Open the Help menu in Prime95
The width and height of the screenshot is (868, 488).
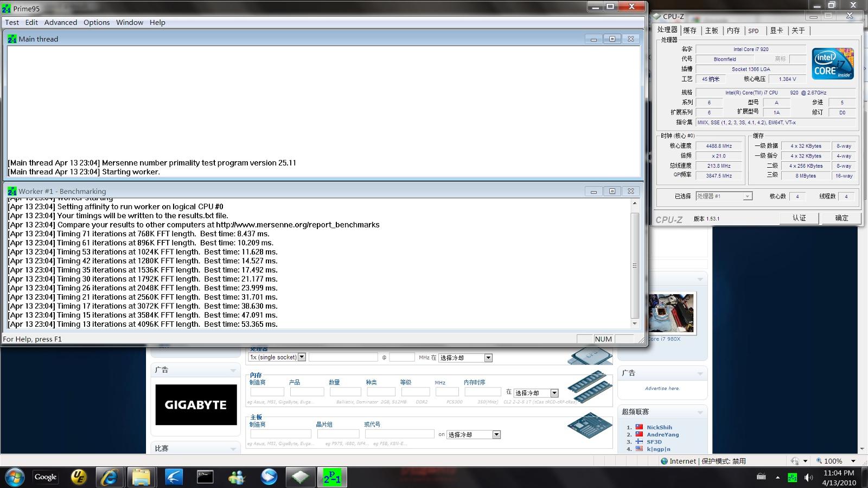(157, 22)
